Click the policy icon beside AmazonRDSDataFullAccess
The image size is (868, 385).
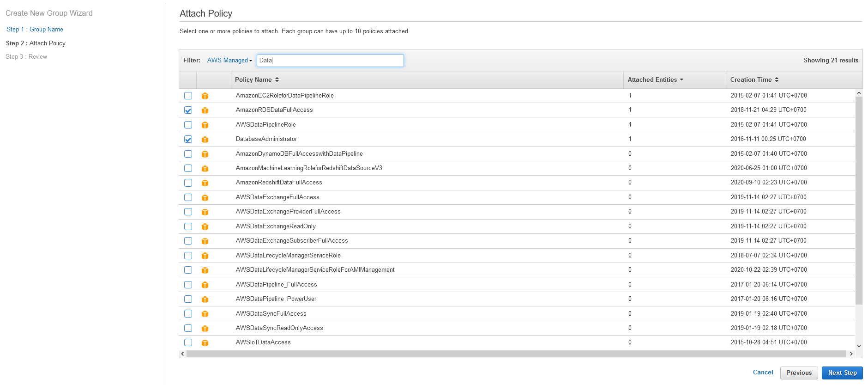point(205,110)
